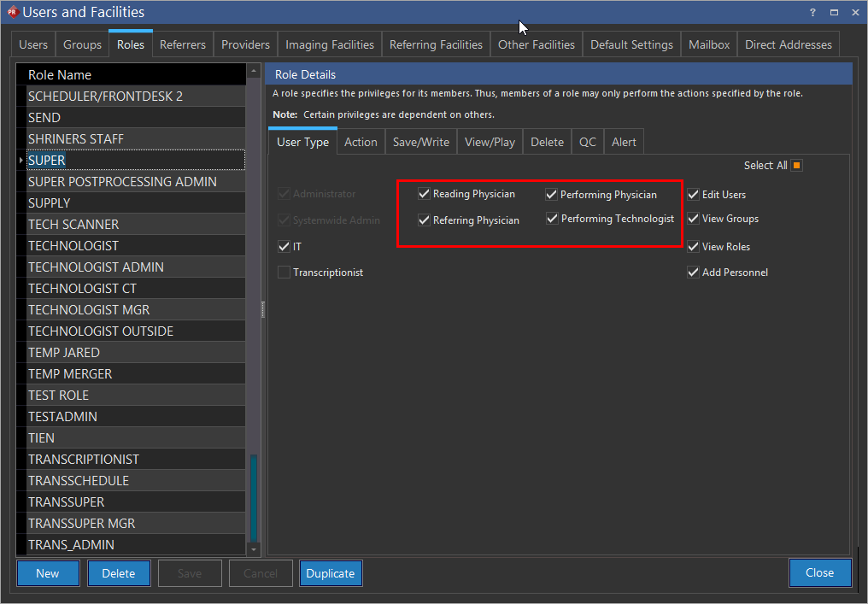Click the role list scroll up arrow
Screen dimensions: 868x604
(253, 72)
